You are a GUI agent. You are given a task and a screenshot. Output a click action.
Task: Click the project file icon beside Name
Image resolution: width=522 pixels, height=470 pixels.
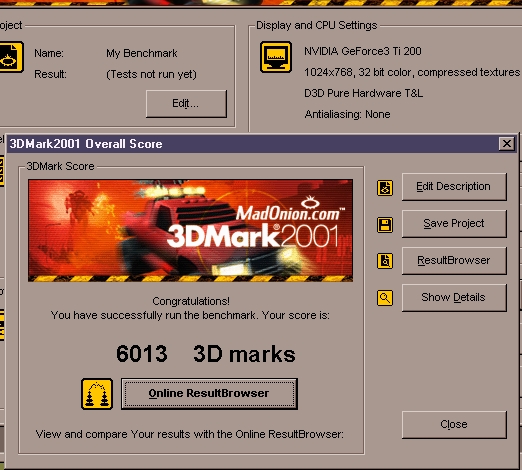(11, 57)
